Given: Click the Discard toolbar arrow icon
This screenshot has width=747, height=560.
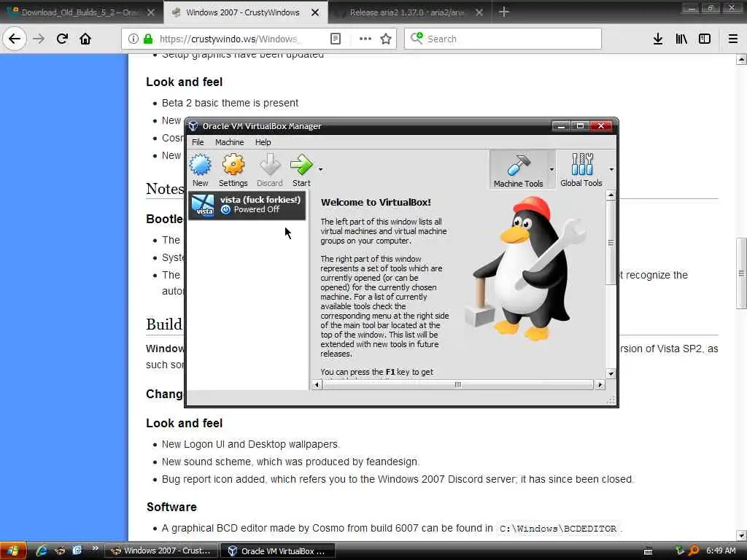Looking at the screenshot, I should pos(270,165).
